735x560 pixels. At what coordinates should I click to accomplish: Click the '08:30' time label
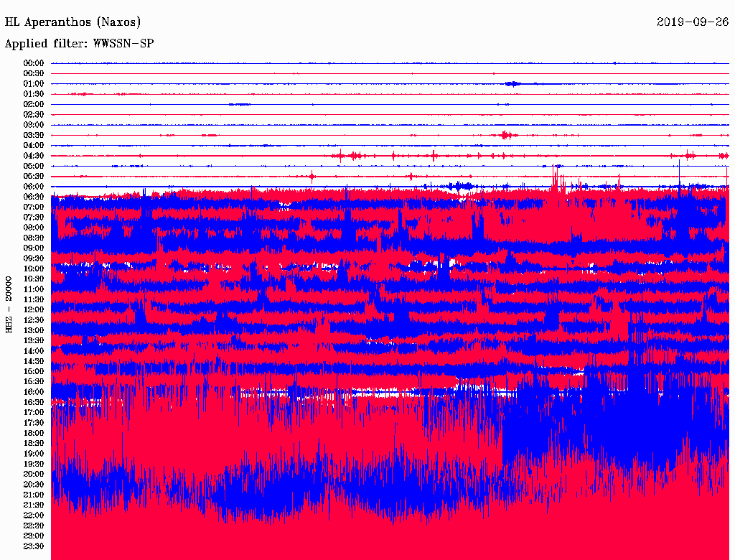click(34, 238)
